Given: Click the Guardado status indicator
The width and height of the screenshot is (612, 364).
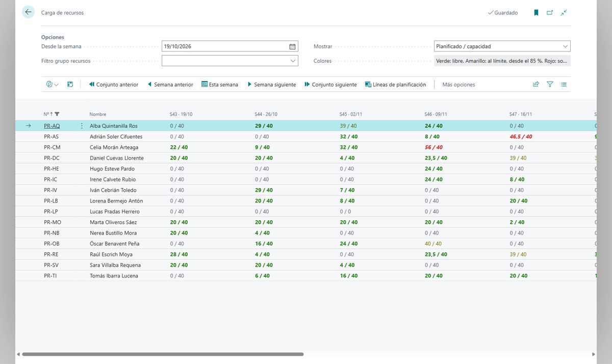Looking at the screenshot, I should [503, 13].
